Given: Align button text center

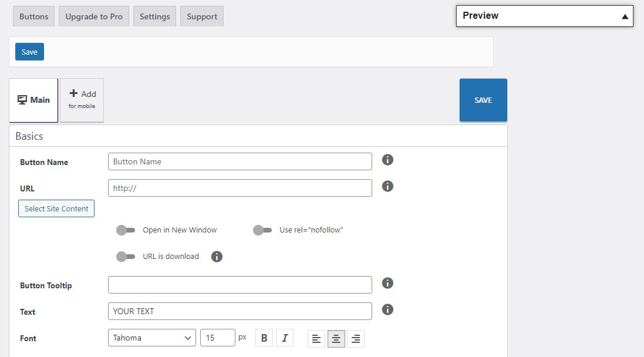Looking at the screenshot, I should 336,339.
